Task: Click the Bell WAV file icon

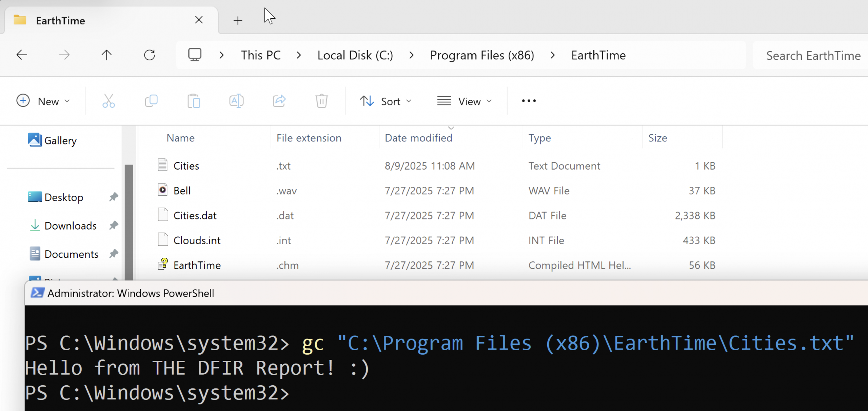Action: (x=163, y=190)
